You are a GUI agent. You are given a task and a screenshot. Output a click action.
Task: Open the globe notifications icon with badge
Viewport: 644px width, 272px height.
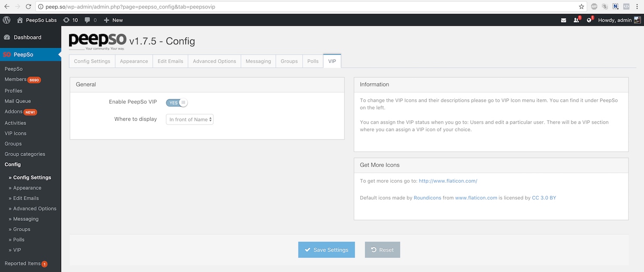tap(590, 20)
